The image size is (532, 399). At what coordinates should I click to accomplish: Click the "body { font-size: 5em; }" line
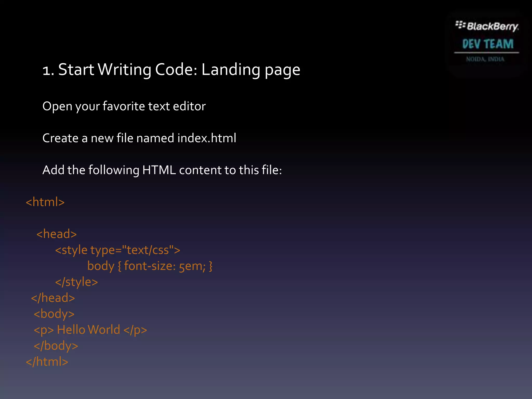click(x=150, y=266)
